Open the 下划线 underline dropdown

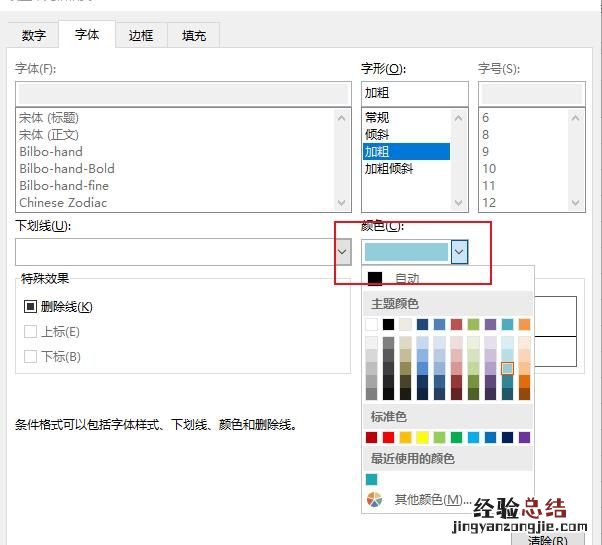point(342,252)
